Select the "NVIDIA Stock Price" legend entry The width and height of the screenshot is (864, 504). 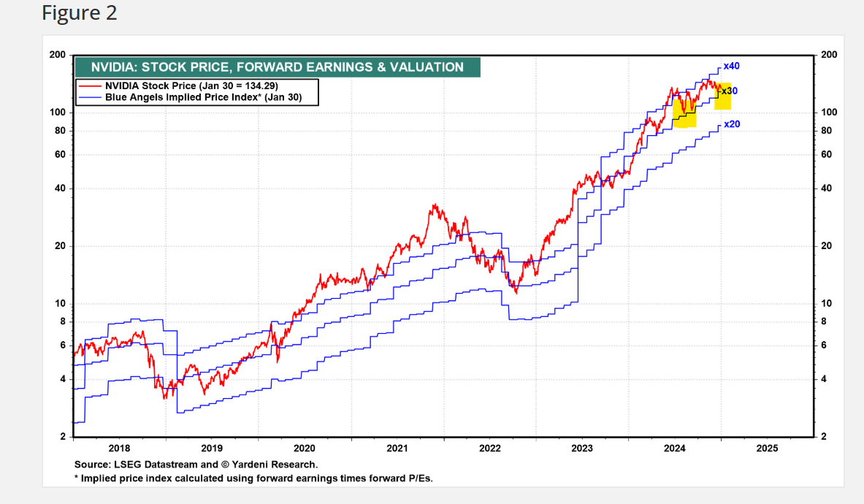[191, 86]
